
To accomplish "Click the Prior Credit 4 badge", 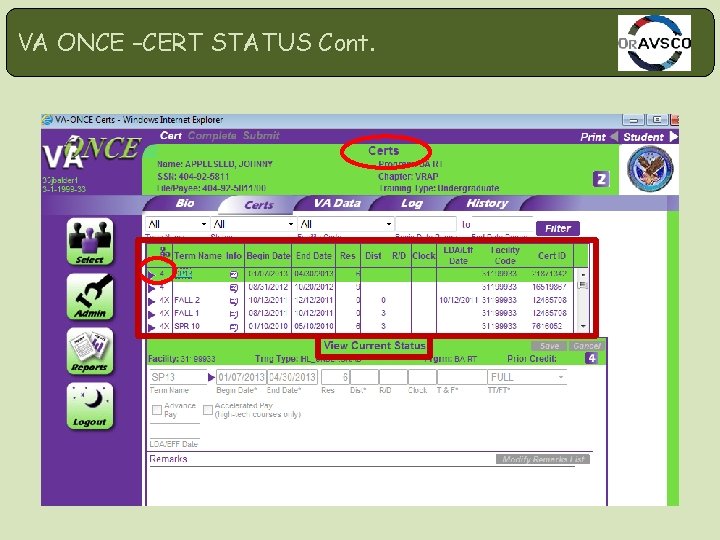I will 591,358.
